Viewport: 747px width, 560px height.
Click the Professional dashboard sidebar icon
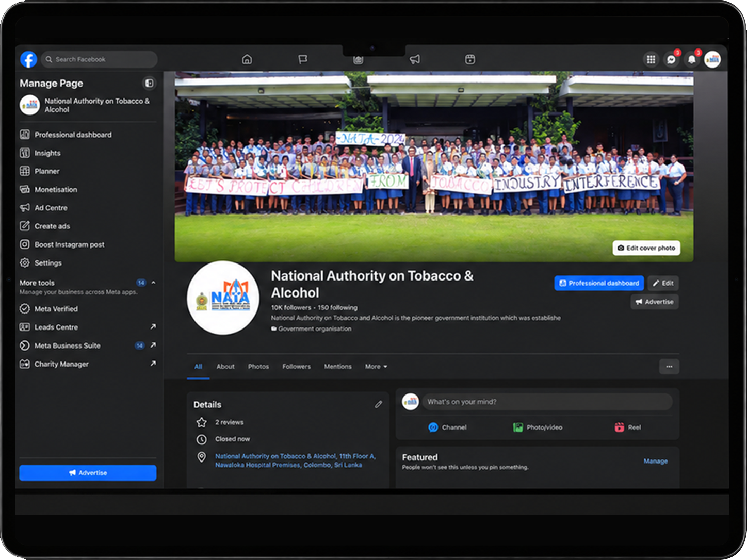point(25,135)
